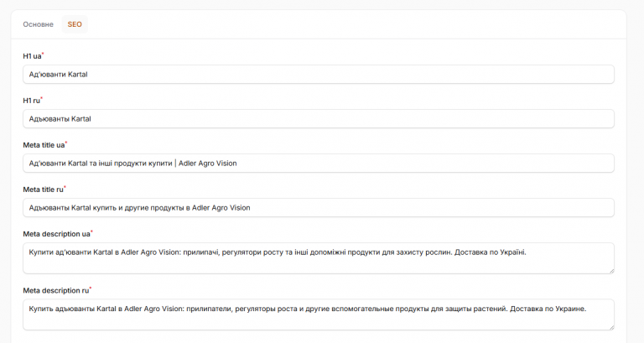Click into the H1 ru text field
644x343 pixels.
tap(319, 119)
